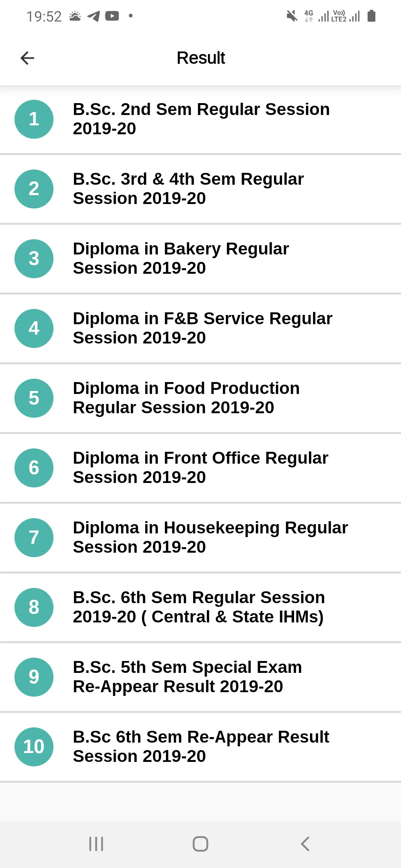Open B.Sc 6th Sem Re-Appear Result
Screen dimensions: 401x868
tap(201, 747)
